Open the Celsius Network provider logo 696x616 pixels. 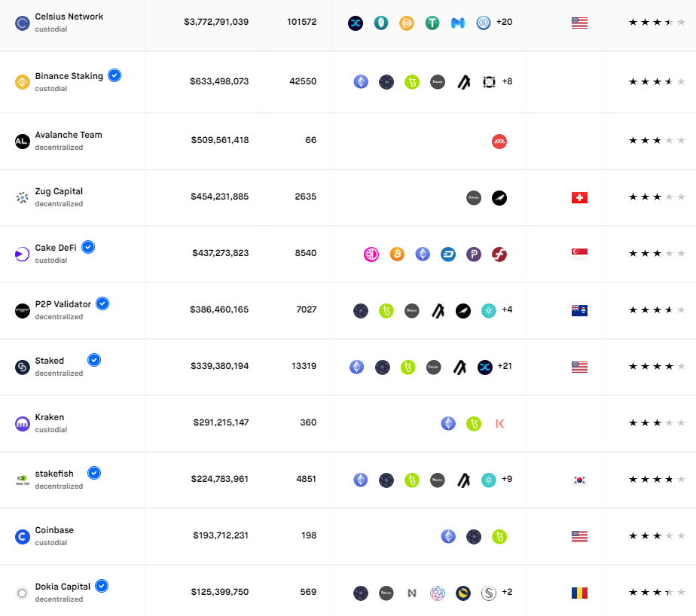click(x=22, y=23)
